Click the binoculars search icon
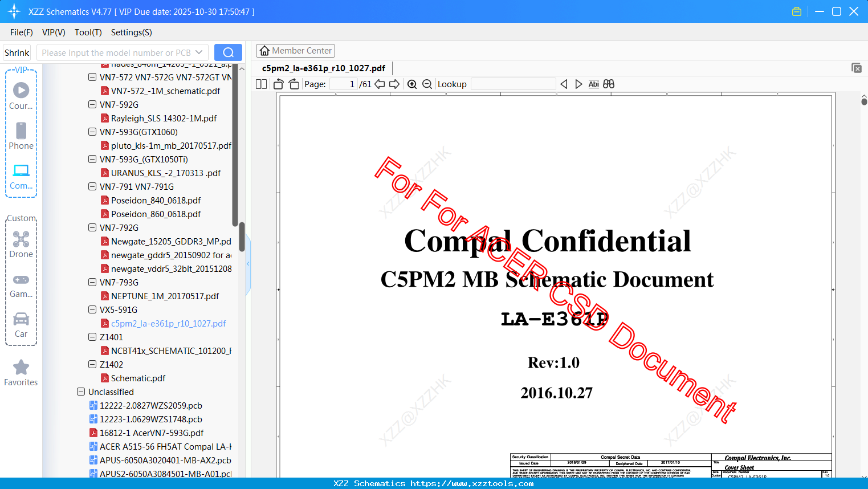 [x=609, y=84]
